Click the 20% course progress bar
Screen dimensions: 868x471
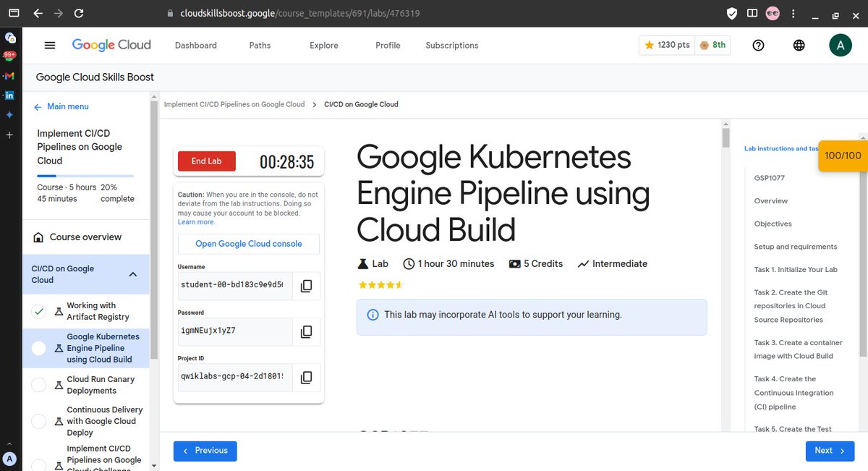(85, 176)
